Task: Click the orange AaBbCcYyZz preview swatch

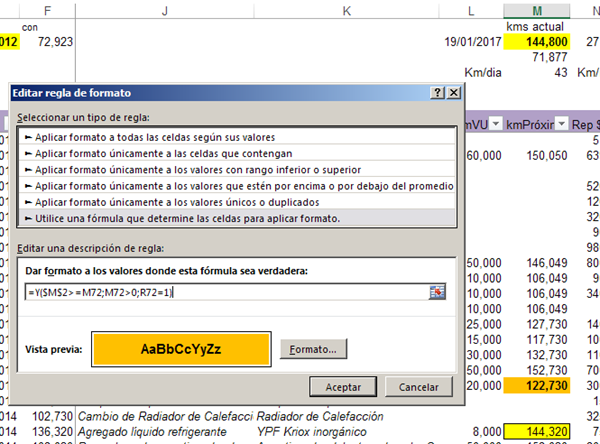Action: [x=181, y=349]
